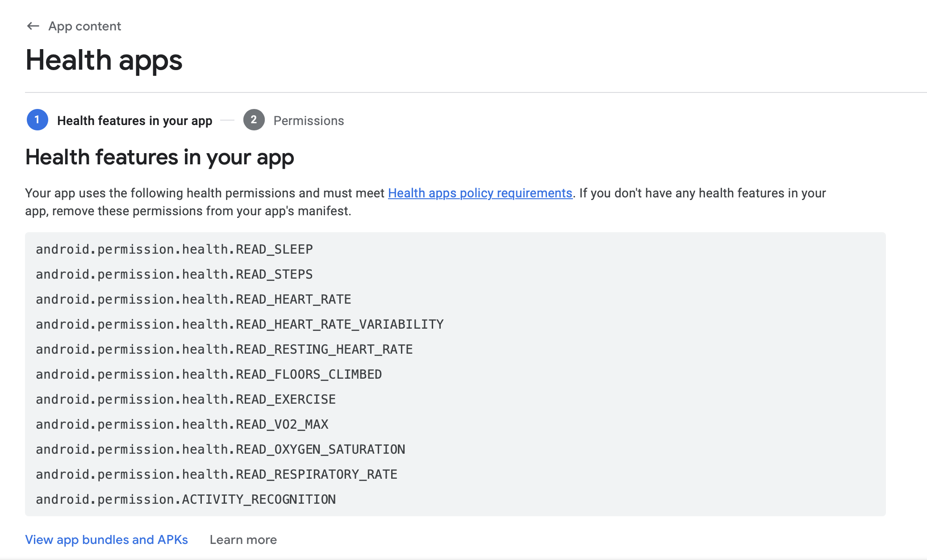Select the READ_SLEEP permission line
Viewport: 927px width, 560px height.
tap(174, 249)
